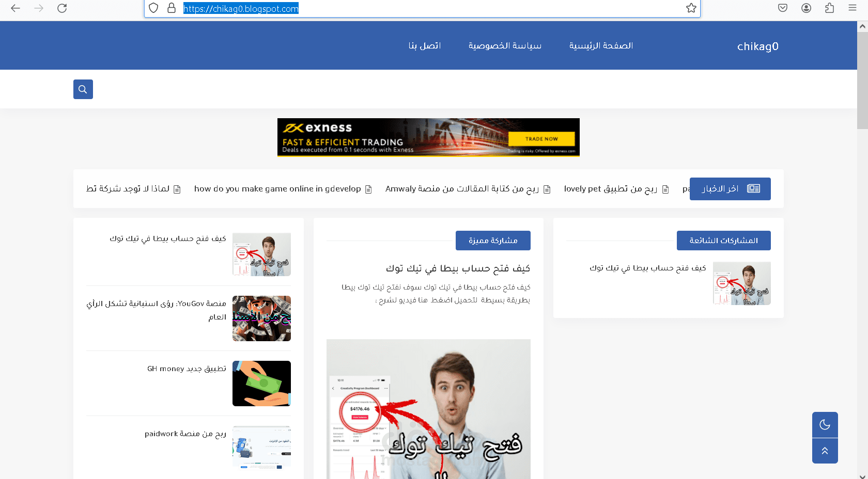868x479 pixels.
Task: Jump to top with double-chevron button
Action: coord(825,451)
